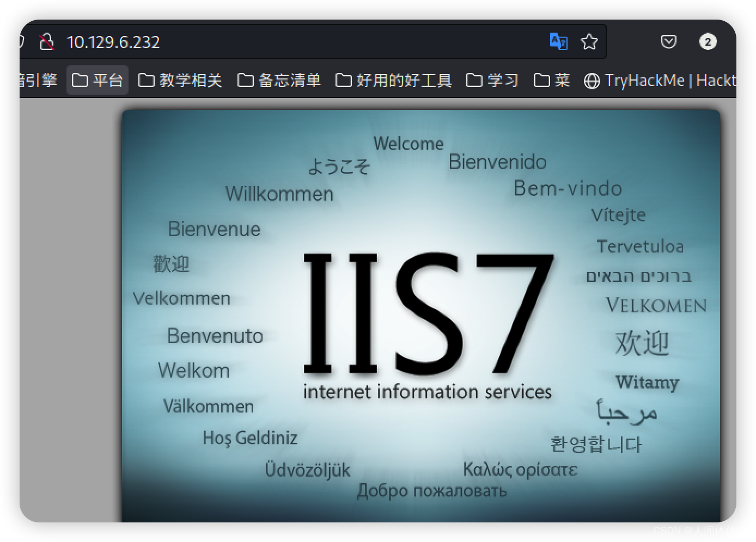756x542 pixels.
Task: Click the IIS7 welcome image
Action: point(421,316)
